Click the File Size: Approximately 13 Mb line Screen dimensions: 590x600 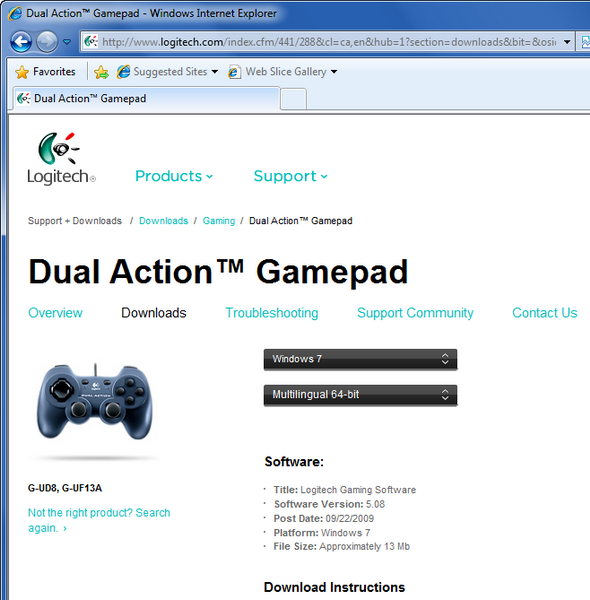pos(341,546)
